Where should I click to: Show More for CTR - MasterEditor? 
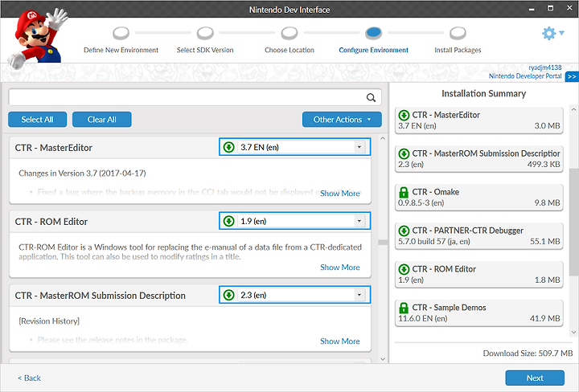click(339, 194)
